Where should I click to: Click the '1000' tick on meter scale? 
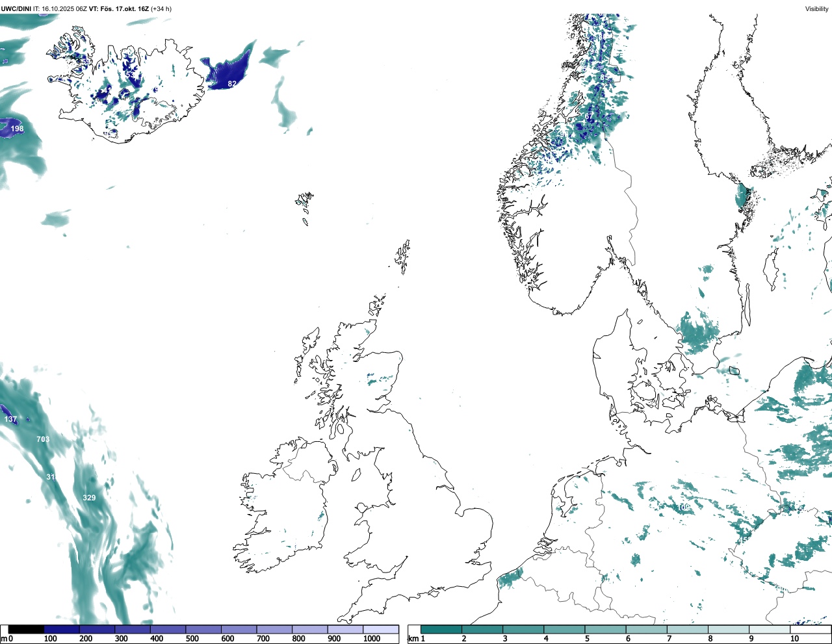tap(372, 639)
